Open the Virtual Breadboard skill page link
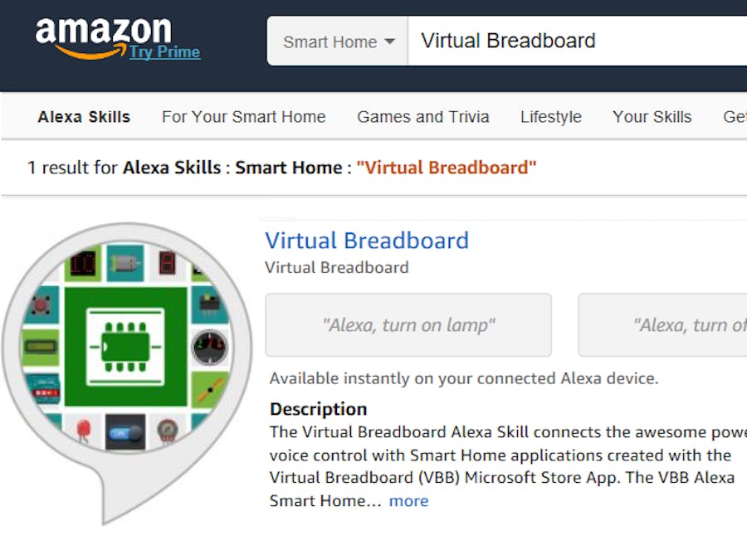 366,241
